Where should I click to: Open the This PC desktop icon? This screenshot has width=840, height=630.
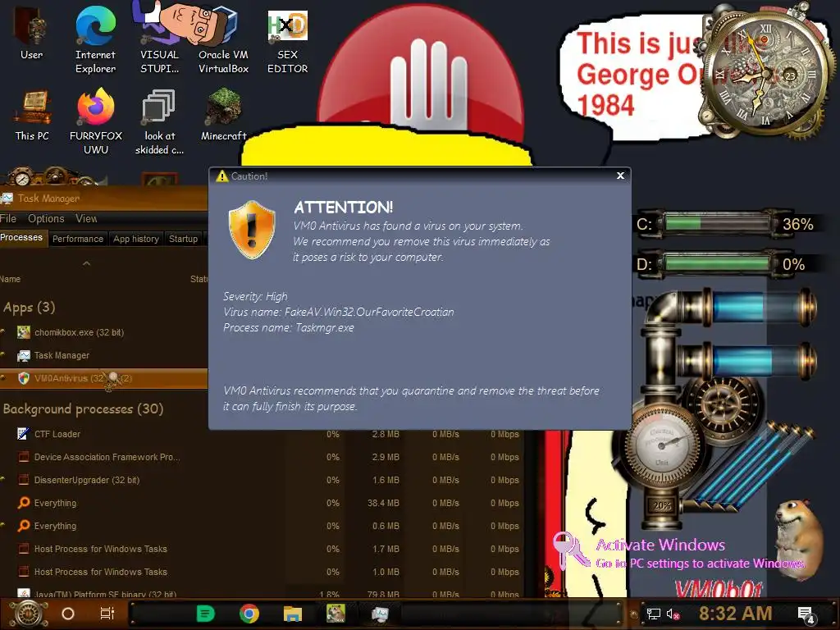coord(32,115)
